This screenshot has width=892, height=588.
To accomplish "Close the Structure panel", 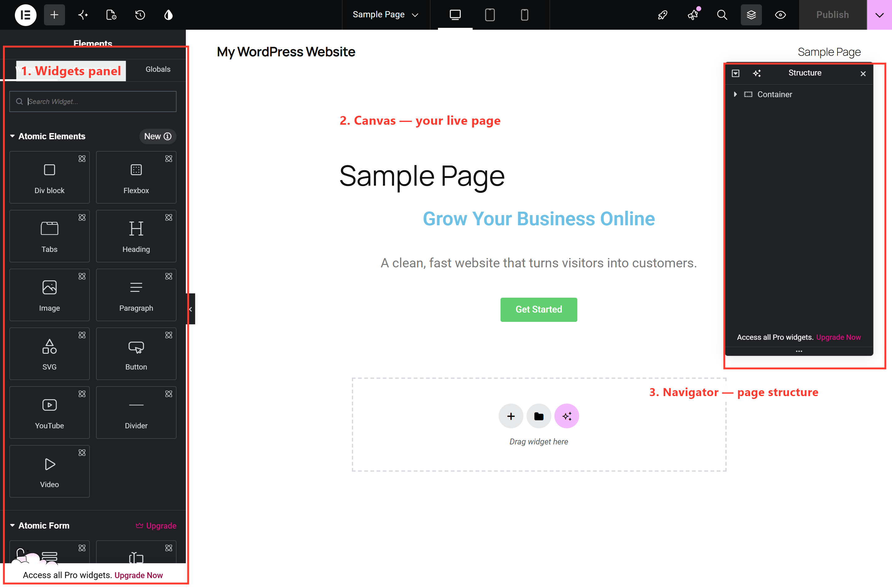I will pos(863,74).
